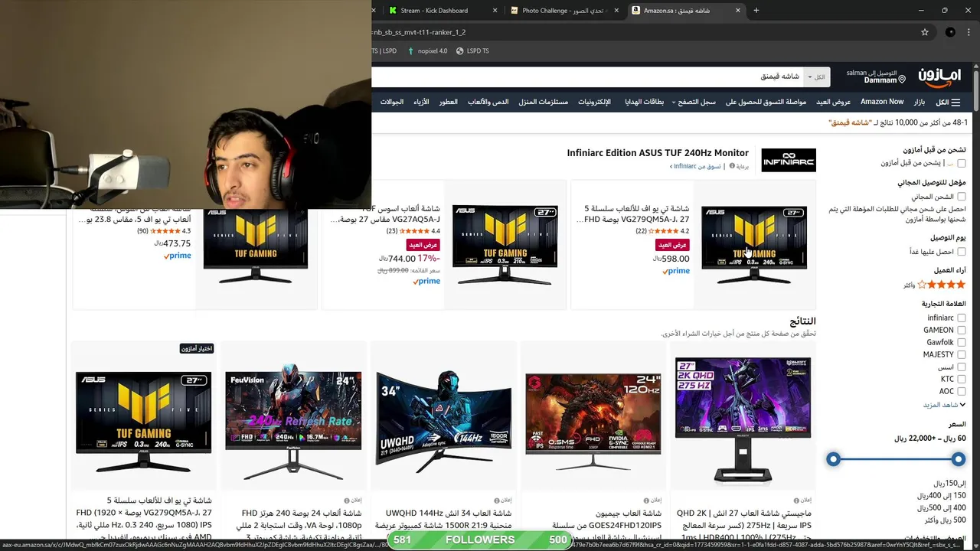Click the Kick favicon on the Stream tab

[393, 11]
